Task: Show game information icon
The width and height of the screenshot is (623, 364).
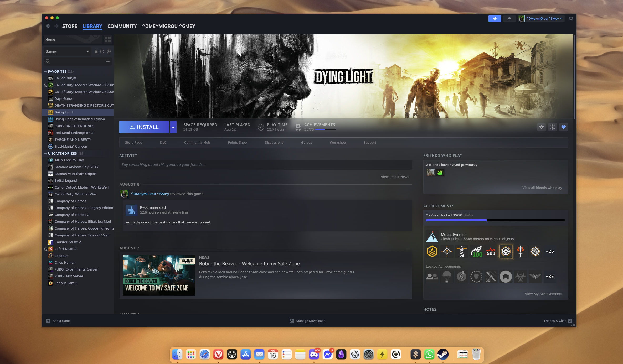Action: click(x=553, y=127)
